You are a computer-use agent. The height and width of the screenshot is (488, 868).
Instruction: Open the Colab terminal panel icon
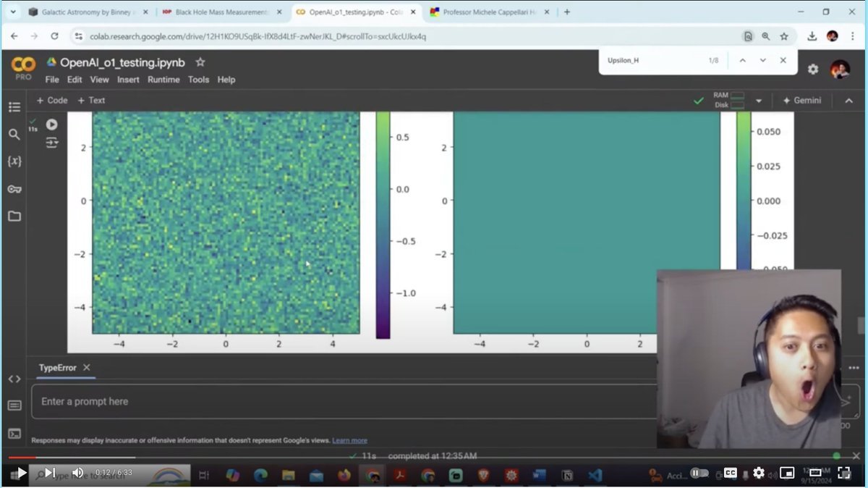tap(14, 434)
